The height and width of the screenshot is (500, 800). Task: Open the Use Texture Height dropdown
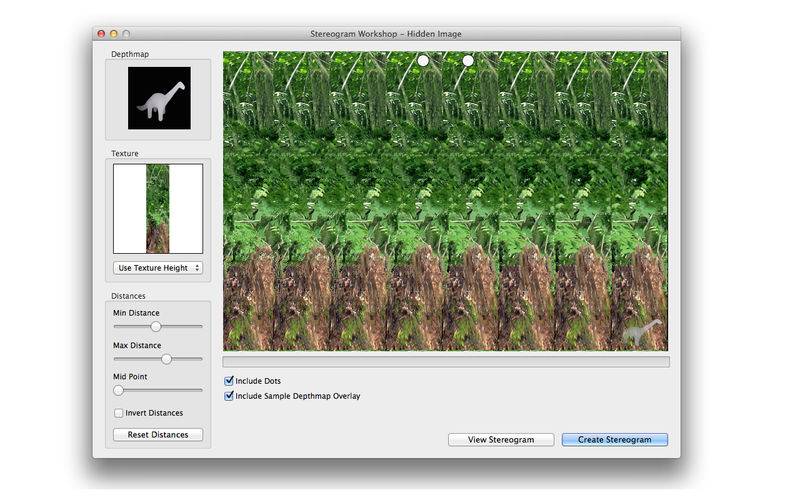point(158,268)
